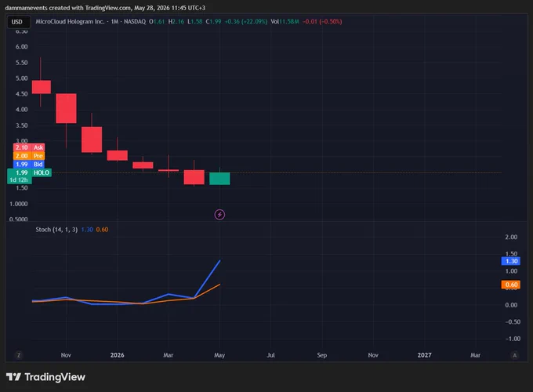
Task: Click the 1.0000 price scale label
Action: pyautogui.click(x=19, y=204)
